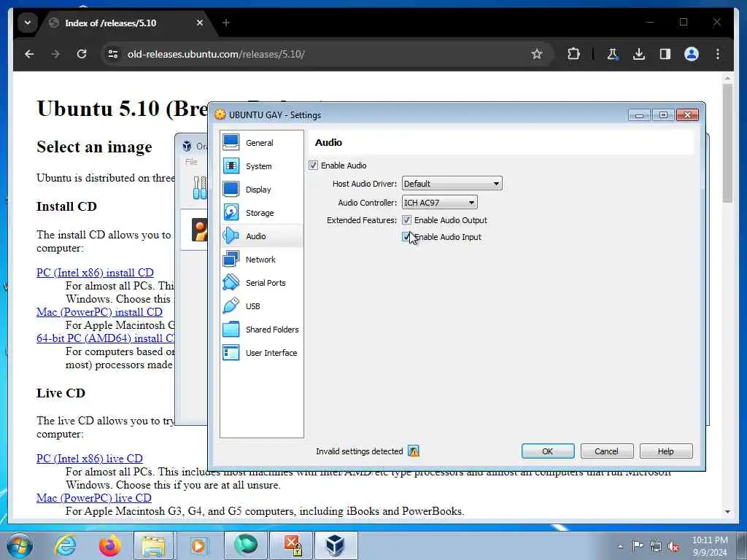Screen dimensions: 747x560
Task: Click the invalid settings warning icon
Action: (414, 451)
